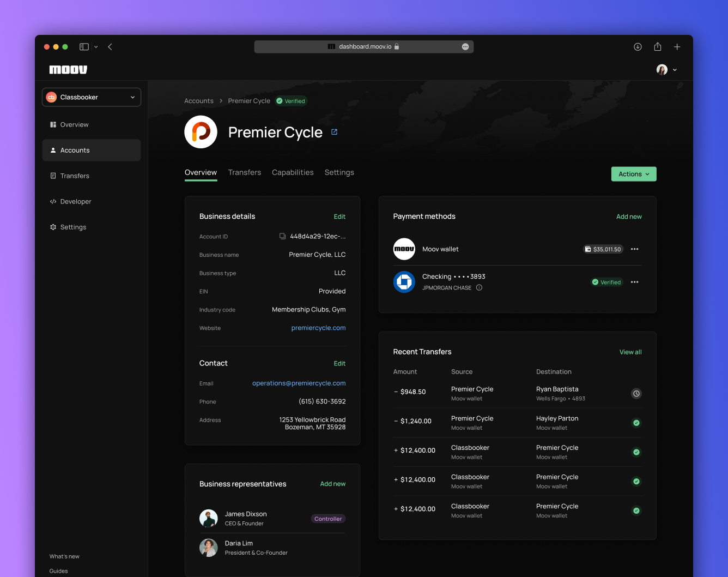Click the user profile avatar
This screenshot has height=577, width=728.
pos(662,70)
